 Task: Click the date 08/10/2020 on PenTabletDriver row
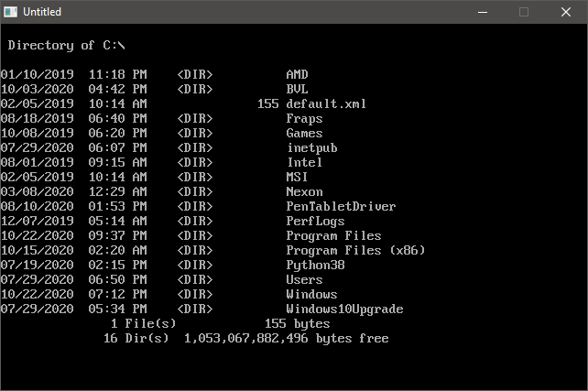point(38,206)
